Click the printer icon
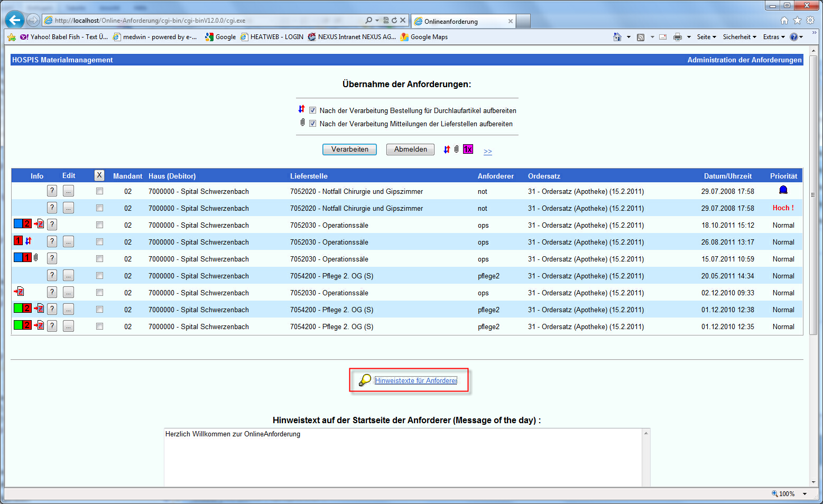Image resolution: width=823 pixels, height=504 pixels. pos(678,37)
